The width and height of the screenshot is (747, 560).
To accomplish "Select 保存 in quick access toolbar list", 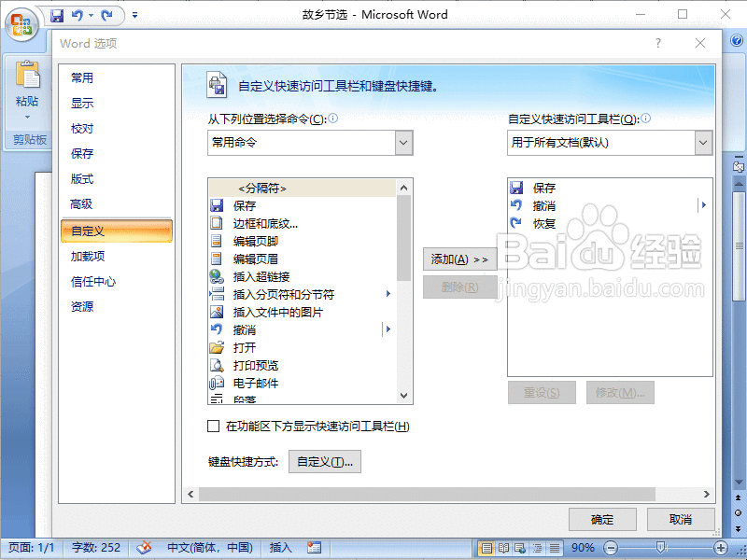I will [610, 188].
